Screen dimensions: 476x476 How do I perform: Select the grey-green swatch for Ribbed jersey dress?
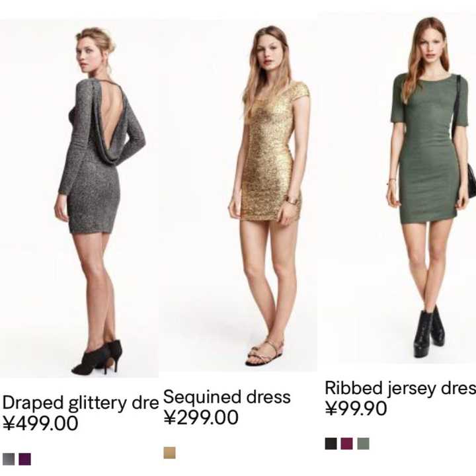pos(363,444)
